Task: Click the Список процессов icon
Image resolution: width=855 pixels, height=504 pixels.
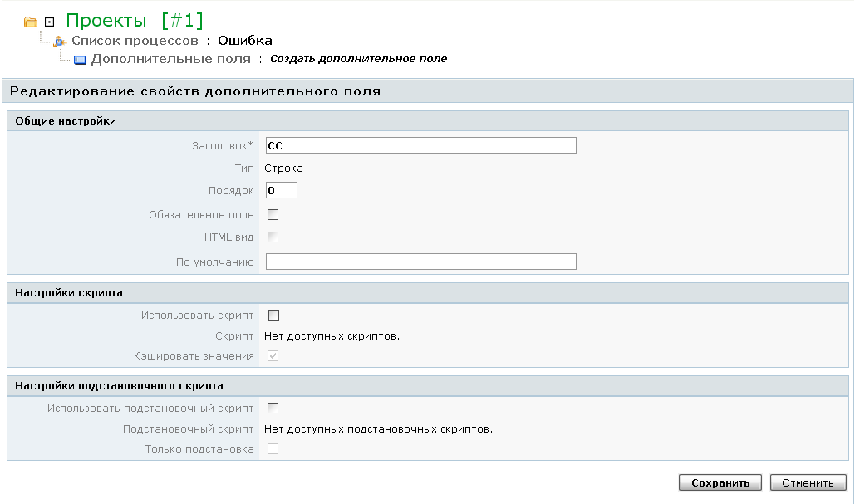Action: point(60,41)
